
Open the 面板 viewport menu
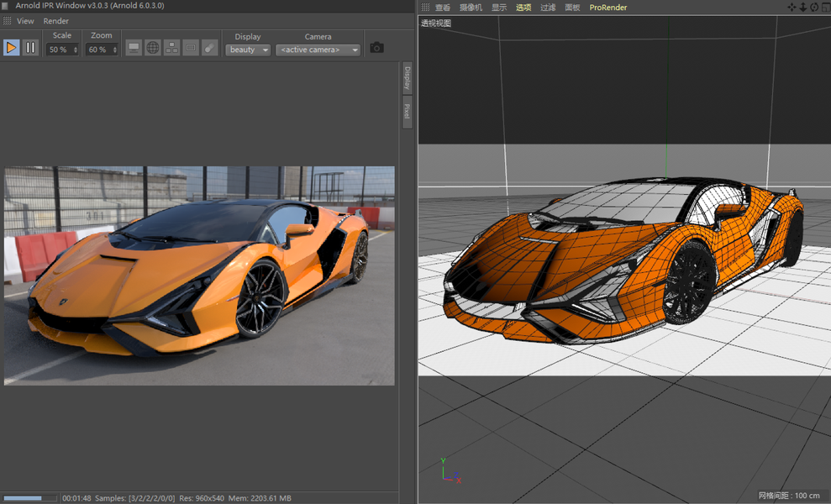pos(572,8)
